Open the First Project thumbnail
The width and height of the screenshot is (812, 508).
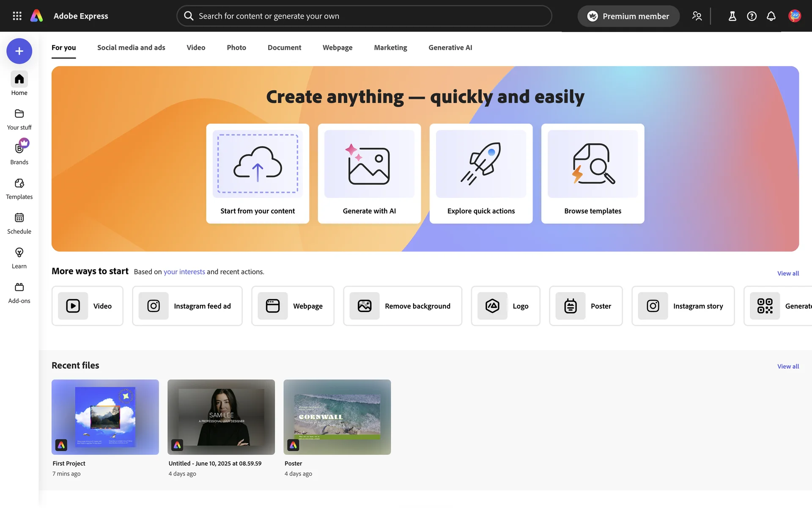(x=105, y=417)
